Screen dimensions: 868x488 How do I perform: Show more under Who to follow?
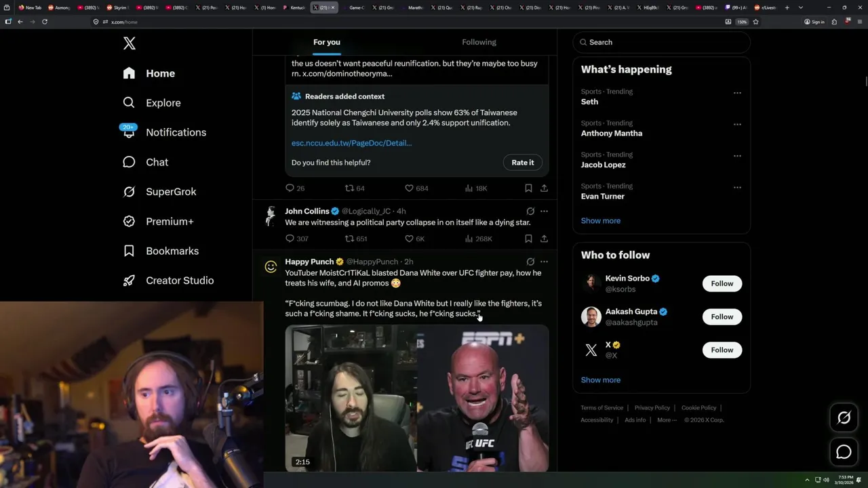click(x=601, y=380)
